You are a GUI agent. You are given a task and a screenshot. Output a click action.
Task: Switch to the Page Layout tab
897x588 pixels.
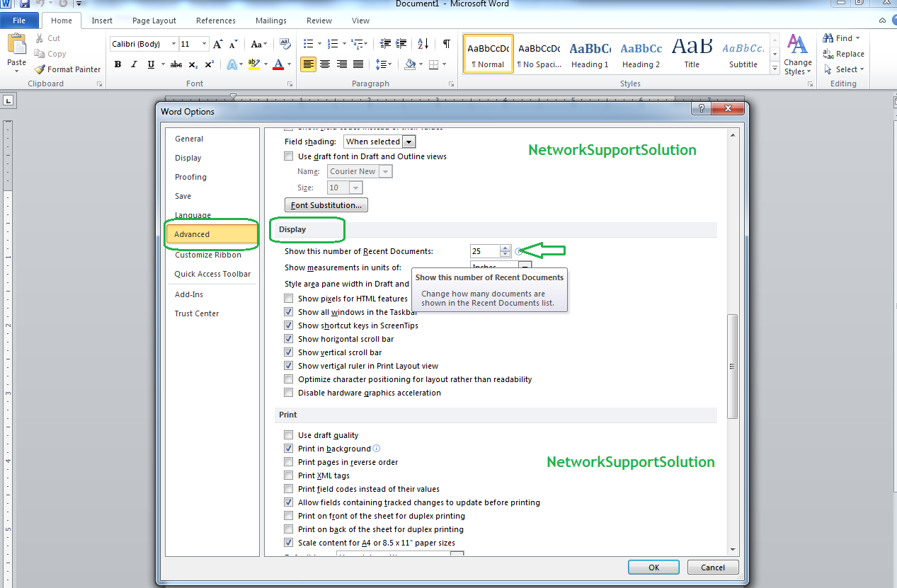(154, 21)
